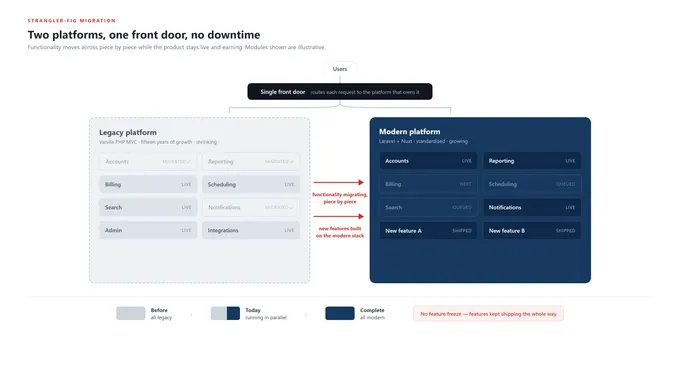Image resolution: width=680 pixels, height=387 pixels.
Task: Click the two-tone Today legend swatch
Action: tap(225, 313)
